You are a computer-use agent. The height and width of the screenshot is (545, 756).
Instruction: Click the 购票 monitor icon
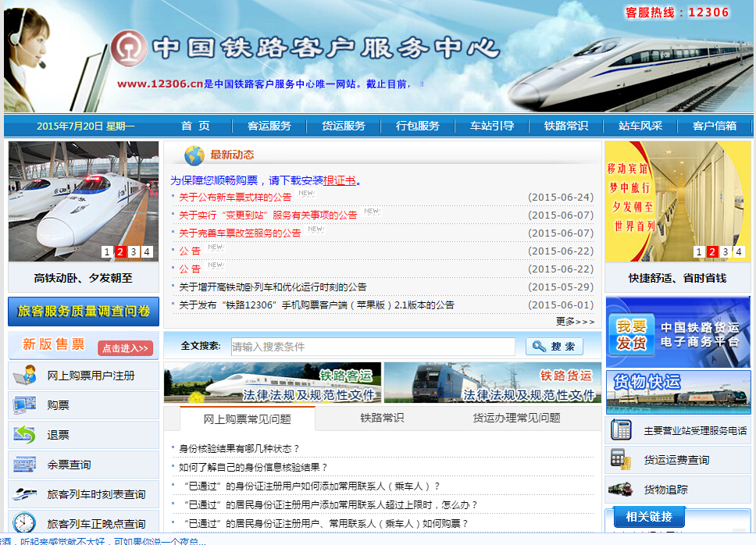pos(25,404)
